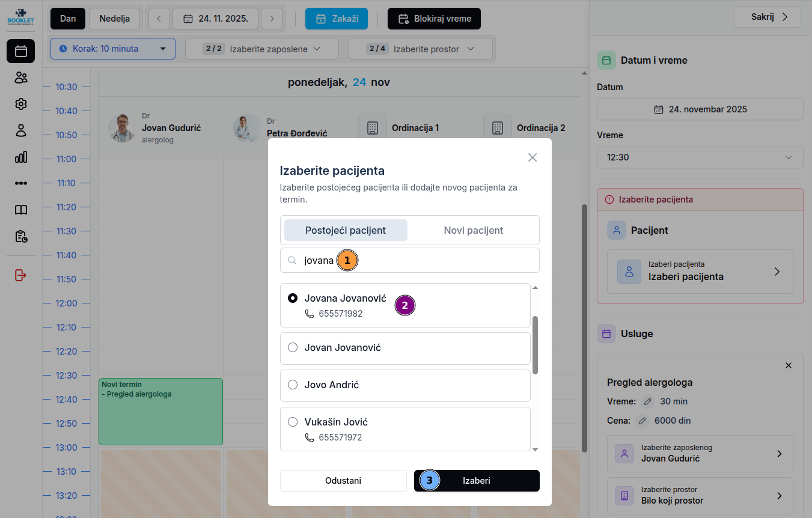Open settings gear in sidebar

[x=21, y=104]
